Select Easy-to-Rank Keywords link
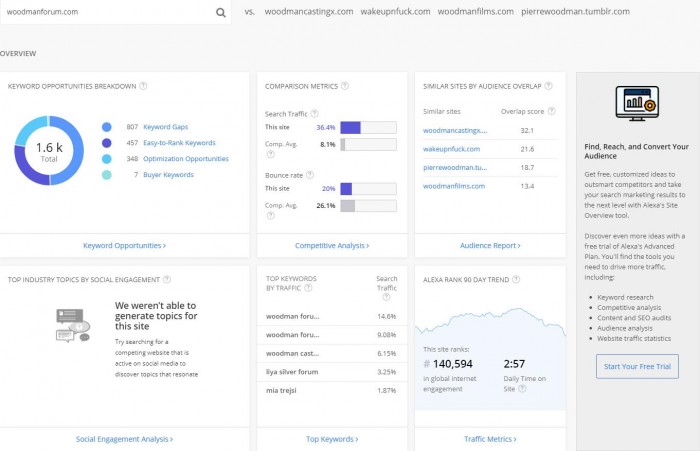 pos(179,143)
